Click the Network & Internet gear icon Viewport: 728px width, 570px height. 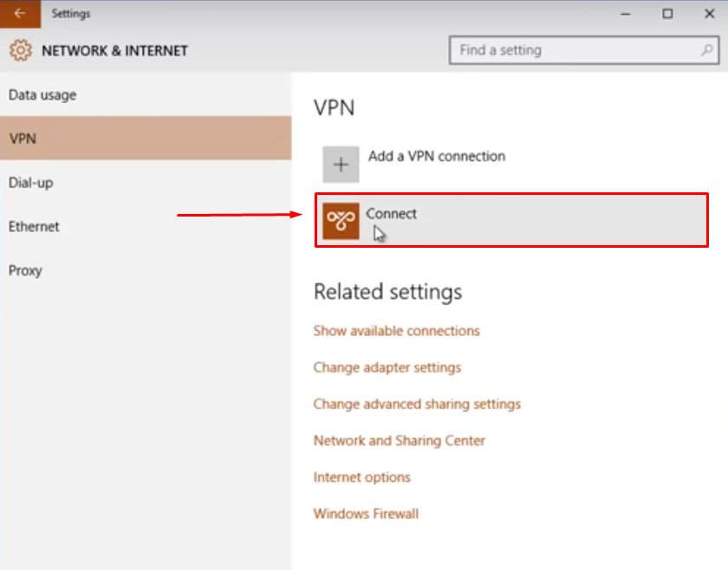click(21, 50)
